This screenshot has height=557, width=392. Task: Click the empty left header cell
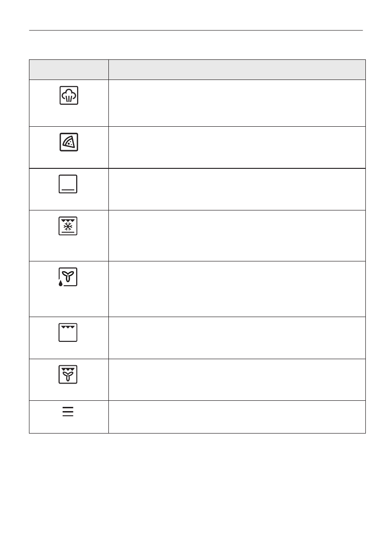pyautogui.click(x=69, y=70)
